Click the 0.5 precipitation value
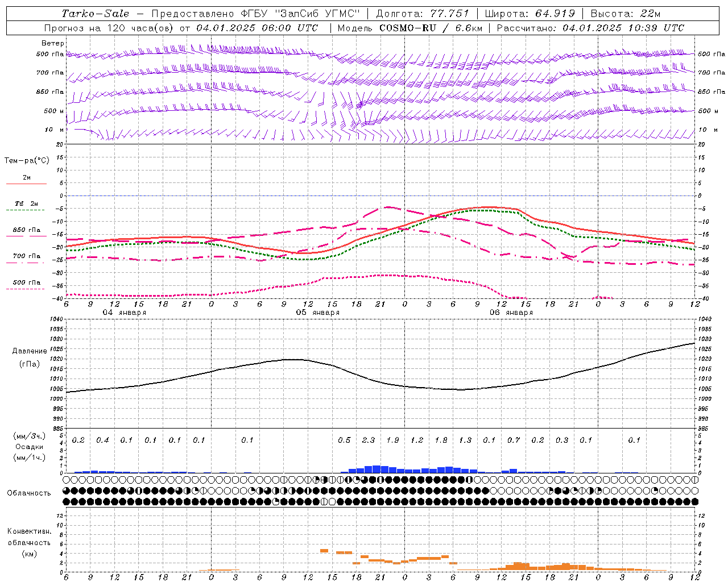This screenshot has width=728, height=582. click(345, 440)
